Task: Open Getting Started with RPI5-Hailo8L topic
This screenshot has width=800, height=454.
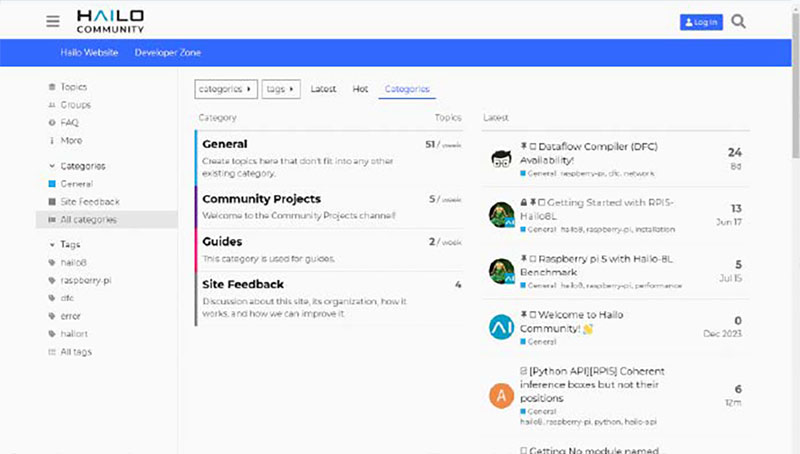Action: pos(597,209)
